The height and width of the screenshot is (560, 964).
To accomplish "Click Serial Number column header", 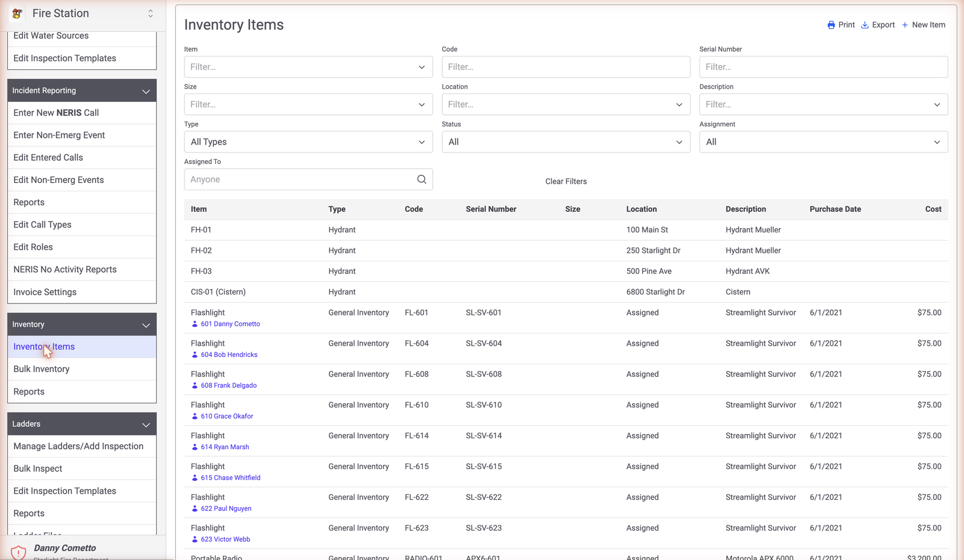I will pos(491,209).
